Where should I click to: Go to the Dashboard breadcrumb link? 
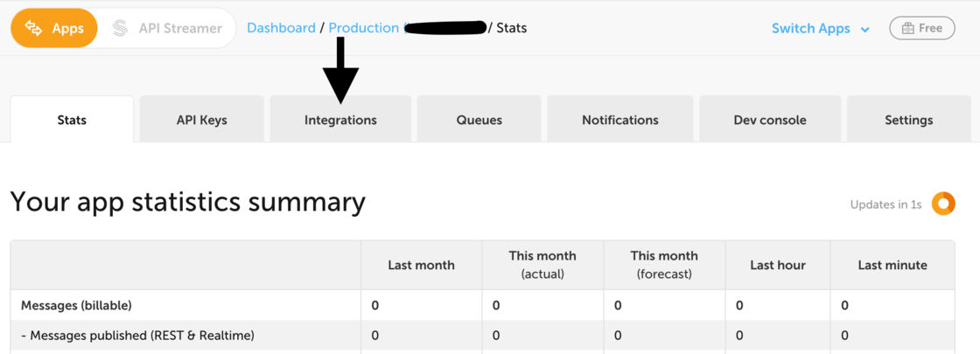click(x=281, y=28)
